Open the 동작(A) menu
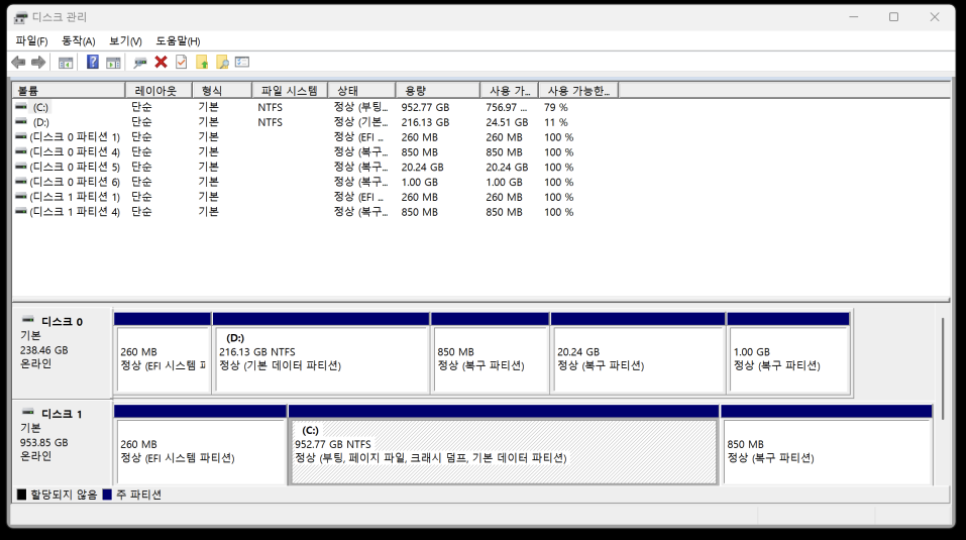966x540 pixels. (78, 41)
